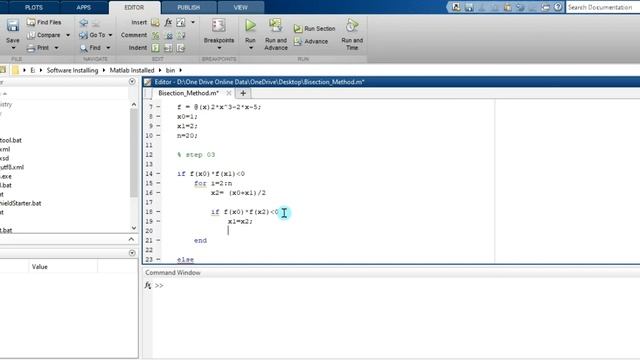This screenshot has width=640, height=360.
Task: Select the Bisection_Method.m file tab
Action: 189,93
